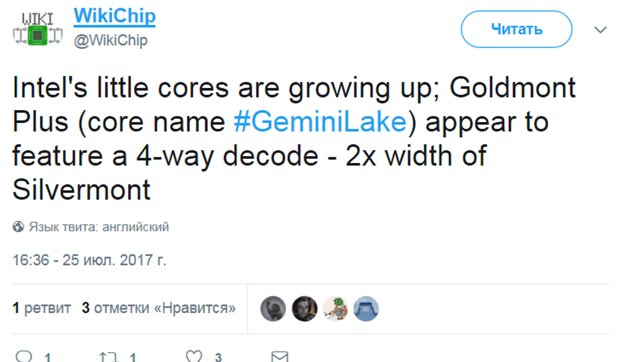The image size is (644, 362).
Task: Open the 16:36 - 25 июл. 2017 timestamp
Action: [x=89, y=260]
